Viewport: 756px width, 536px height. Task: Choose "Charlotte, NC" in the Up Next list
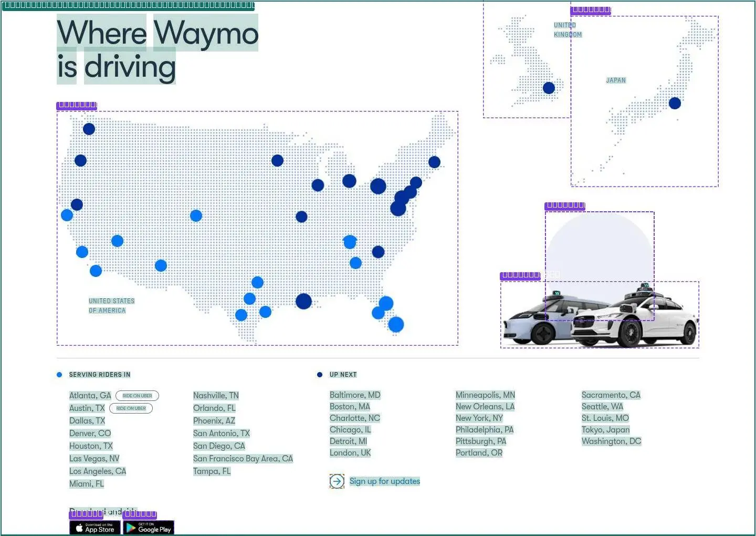tap(355, 418)
